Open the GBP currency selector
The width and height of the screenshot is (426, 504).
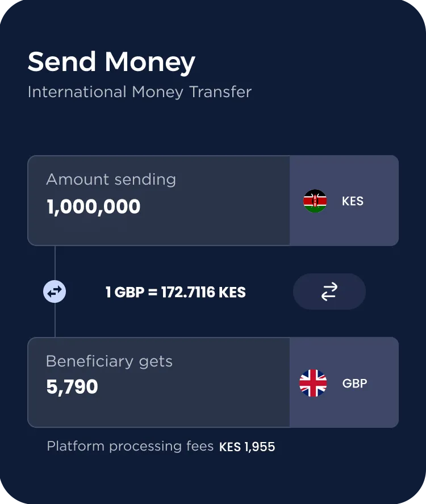pos(344,382)
